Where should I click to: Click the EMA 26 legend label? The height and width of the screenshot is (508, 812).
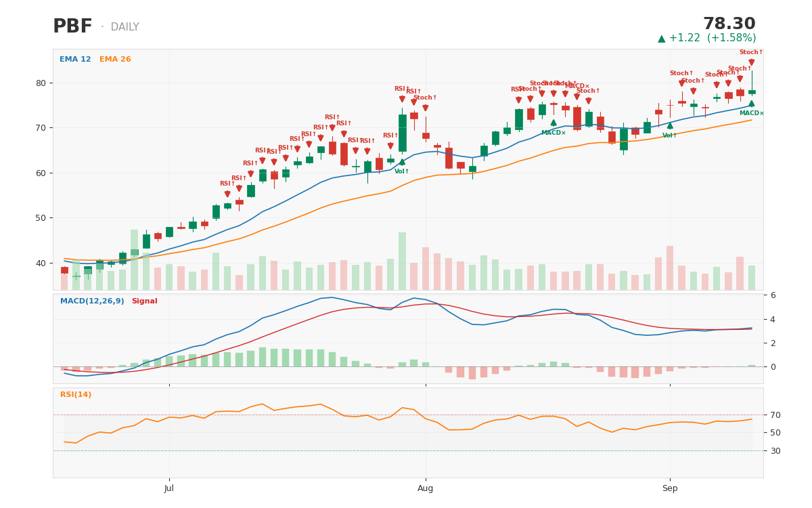click(115, 60)
